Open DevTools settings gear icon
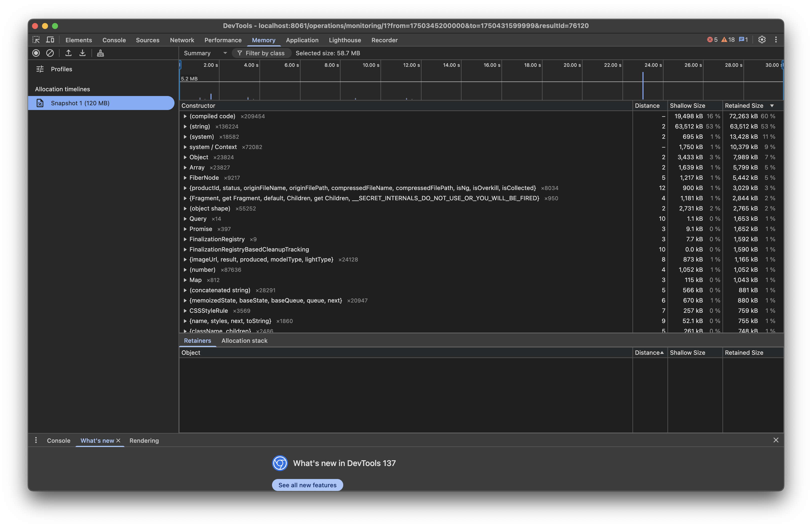The height and width of the screenshot is (528, 812). point(761,39)
